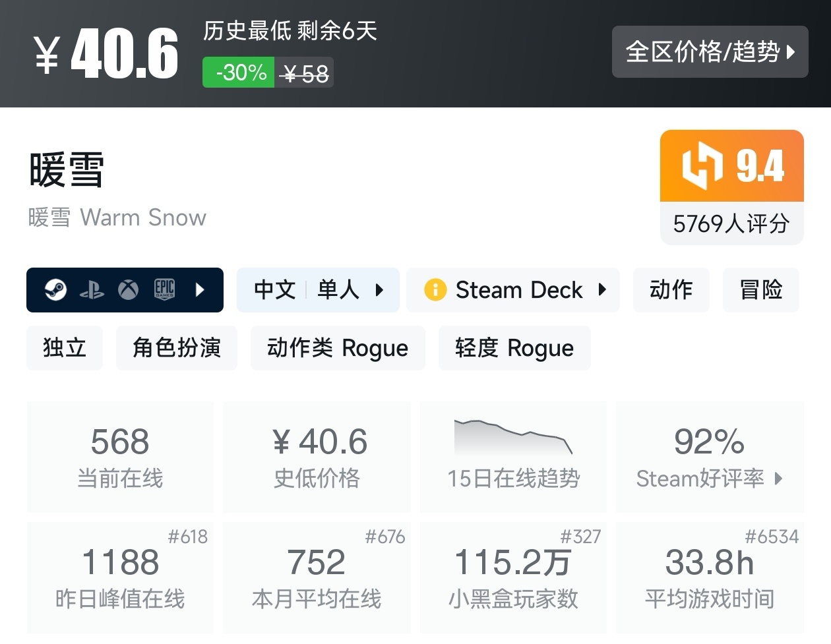Select the 冒险 genre tag

click(x=760, y=290)
